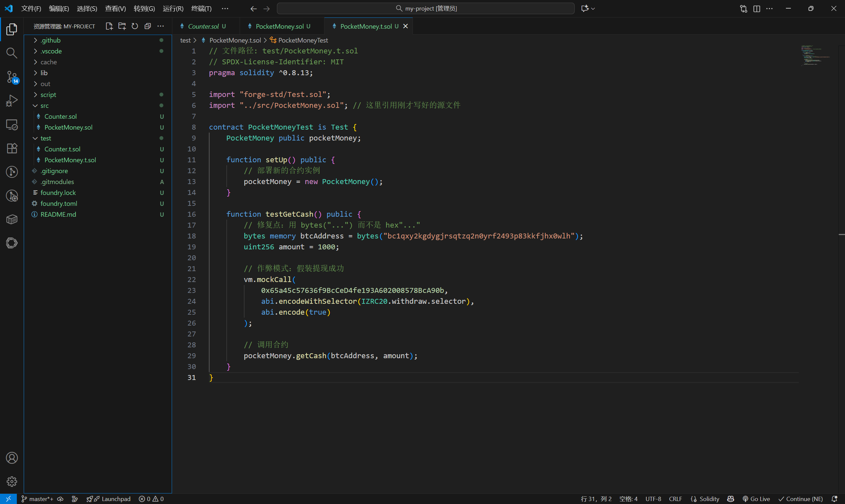Open the 查看(V) menu

(x=115, y=9)
